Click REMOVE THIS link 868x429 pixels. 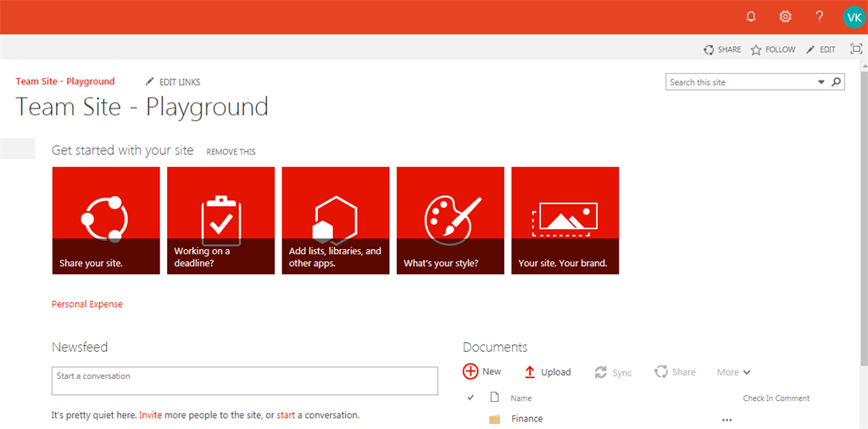tap(231, 152)
